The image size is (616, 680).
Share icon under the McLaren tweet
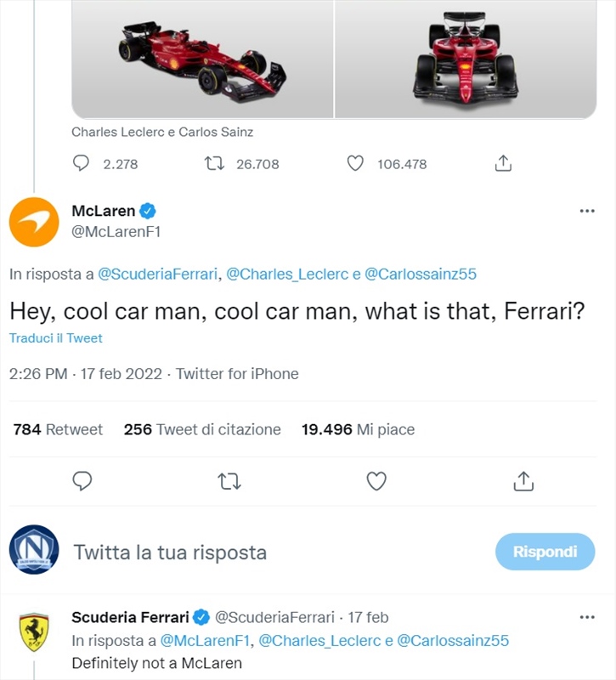pyautogui.click(x=523, y=481)
